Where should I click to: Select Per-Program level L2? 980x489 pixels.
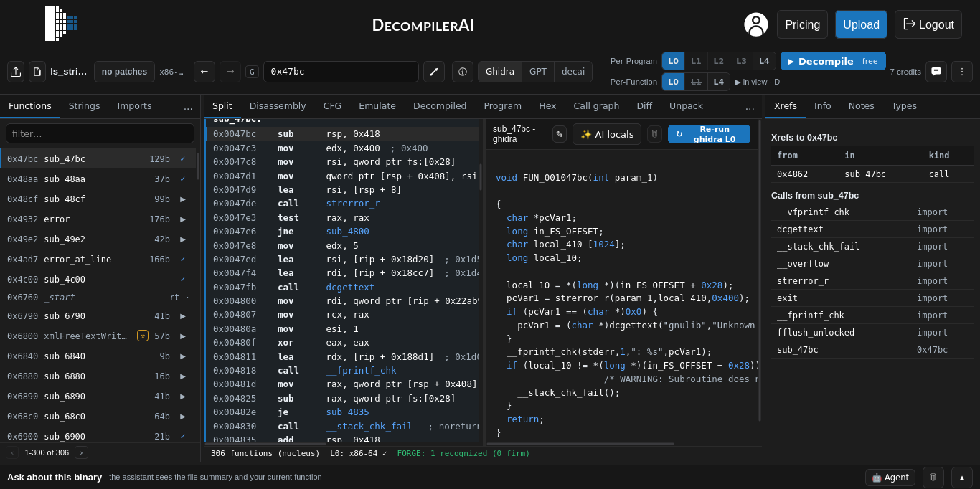(x=719, y=61)
